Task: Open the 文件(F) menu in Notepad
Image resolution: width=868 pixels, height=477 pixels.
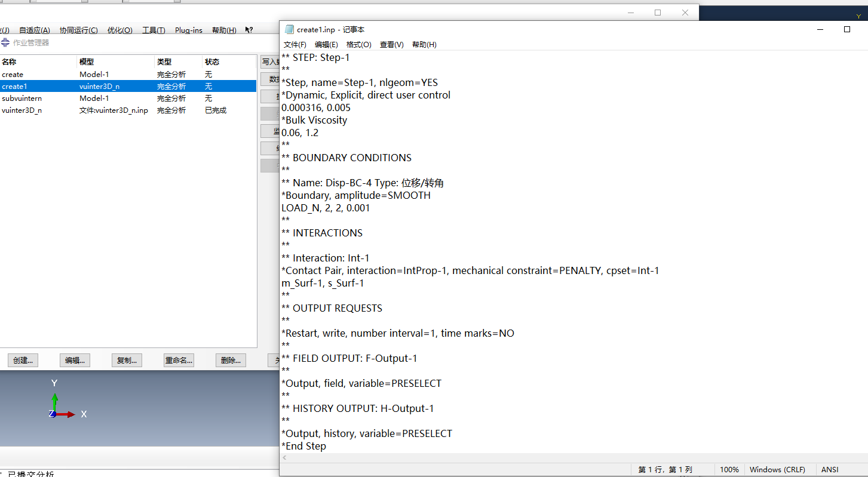Action: click(295, 45)
